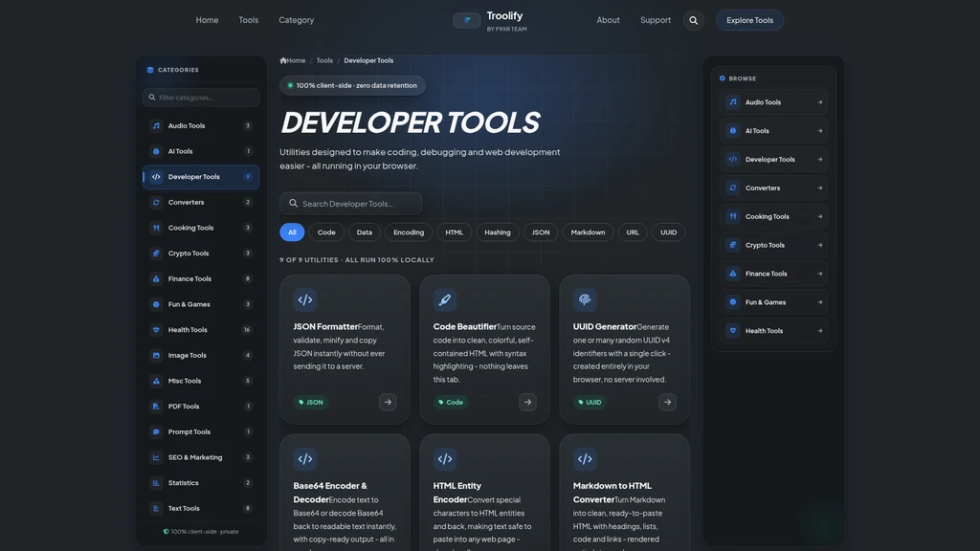This screenshot has width=980, height=551.
Task: Click Tools breadcrumb link
Action: point(324,60)
